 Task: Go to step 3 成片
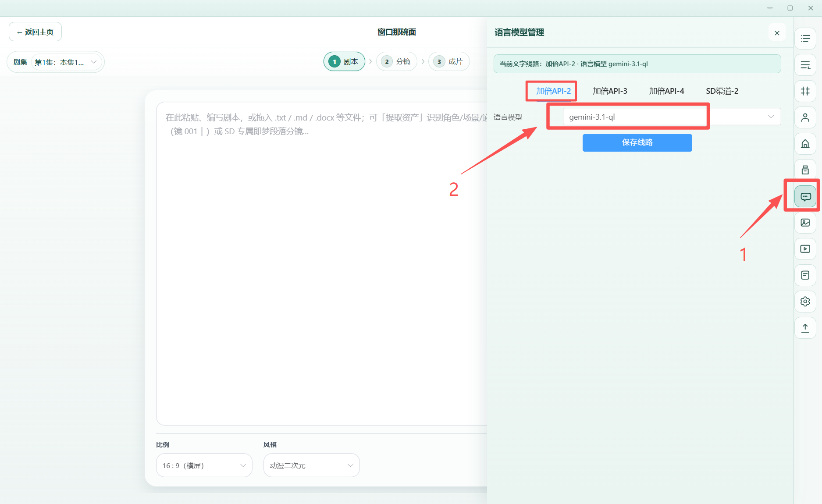448,62
